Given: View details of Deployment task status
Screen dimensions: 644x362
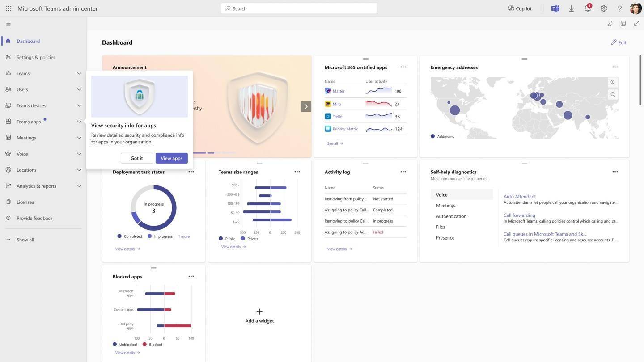Looking at the screenshot, I should (127, 249).
